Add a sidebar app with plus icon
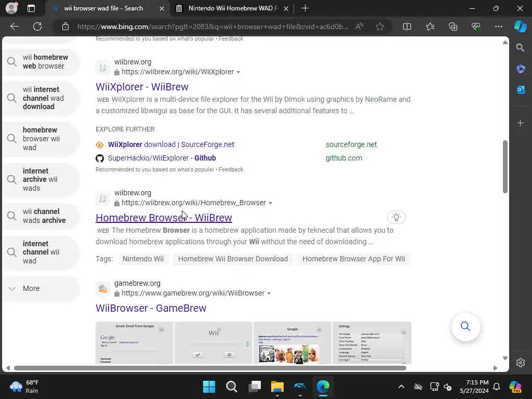The image size is (532, 399). pos(521,123)
